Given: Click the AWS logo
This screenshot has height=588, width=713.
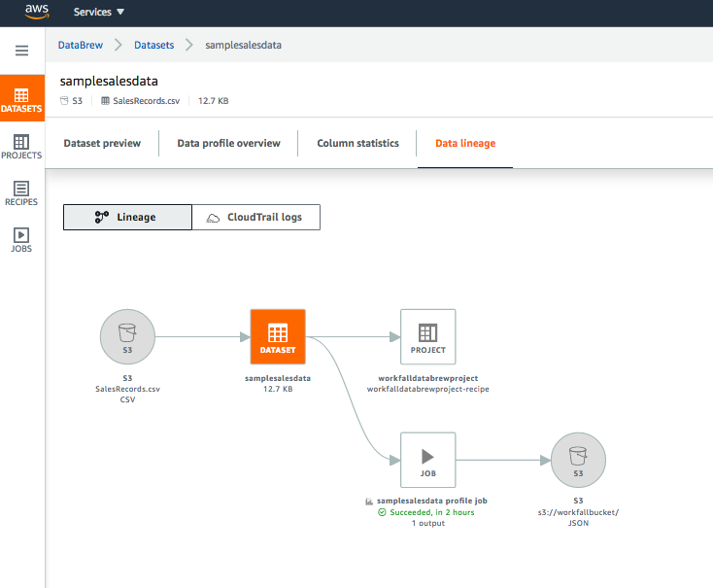Looking at the screenshot, I should point(37,12).
